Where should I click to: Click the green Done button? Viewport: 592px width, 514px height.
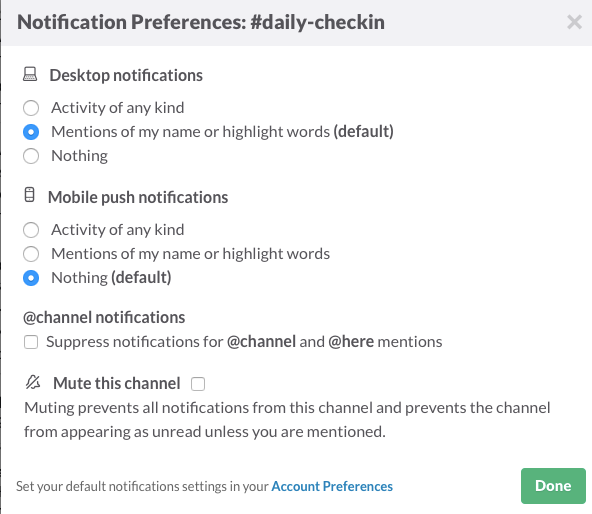point(553,486)
